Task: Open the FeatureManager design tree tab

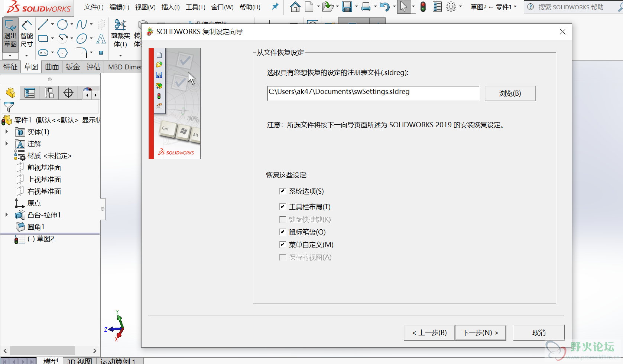Action: pos(11,93)
